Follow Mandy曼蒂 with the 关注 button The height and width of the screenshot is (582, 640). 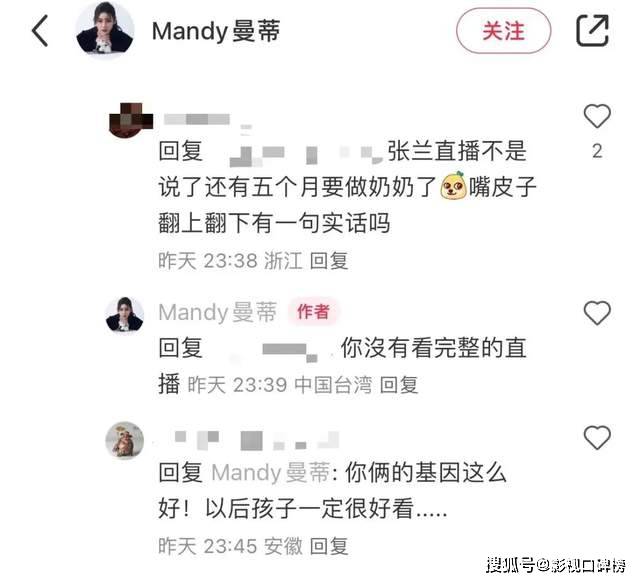tap(503, 31)
